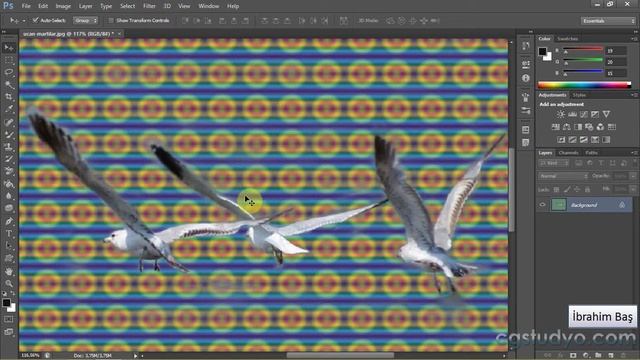Select the Dodge tool
The height and width of the screenshot is (360, 640).
tap(9, 208)
